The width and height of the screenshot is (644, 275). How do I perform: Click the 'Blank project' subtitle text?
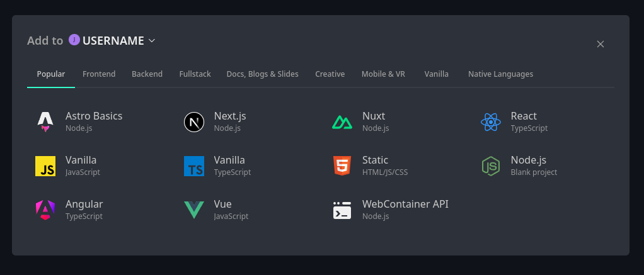coord(534,172)
